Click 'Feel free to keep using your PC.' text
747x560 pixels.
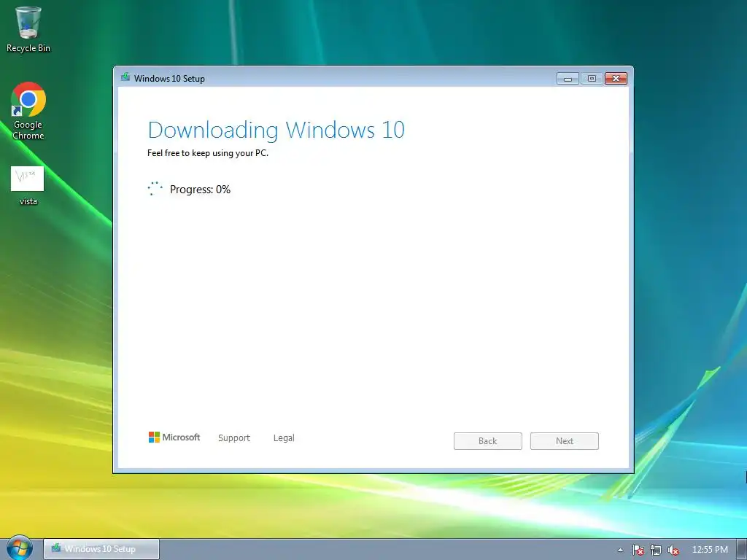pyautogui.click(x=208, y=153)
